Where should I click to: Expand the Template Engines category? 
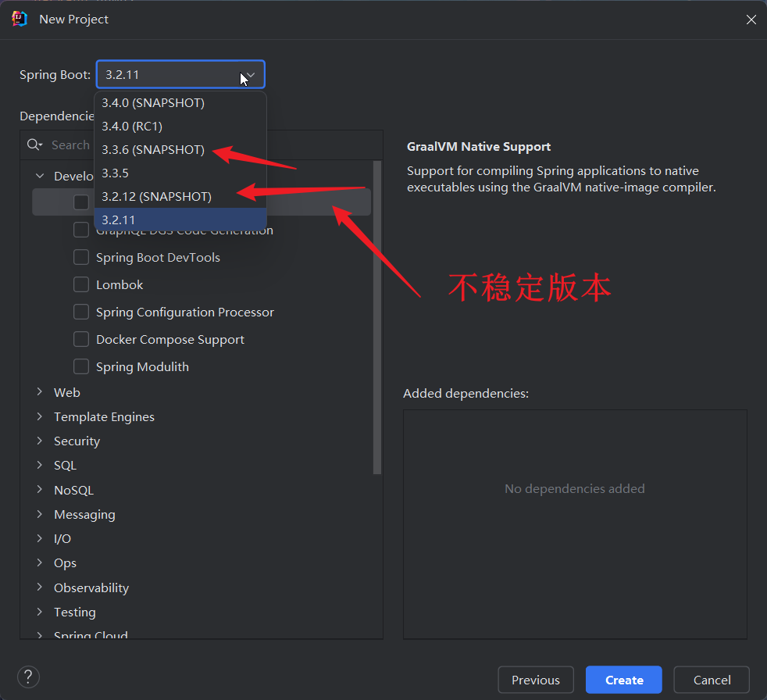[40, 416]
